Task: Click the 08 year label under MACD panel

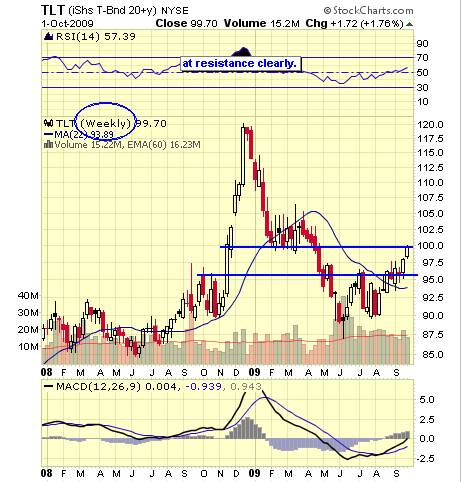Action: tap(47, 473)
